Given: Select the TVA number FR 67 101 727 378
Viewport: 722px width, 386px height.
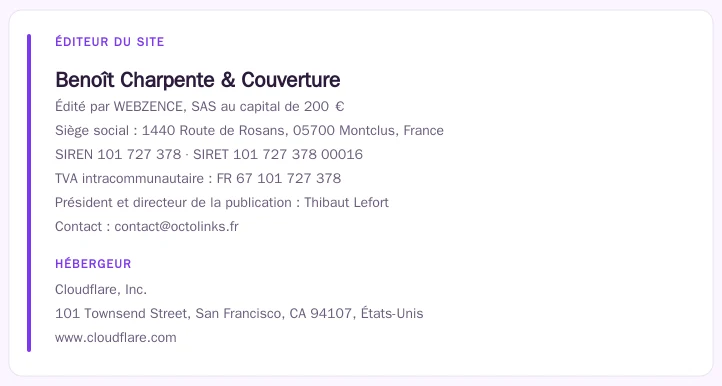Looking at the screenshot, I should click(x=279, y=178).
